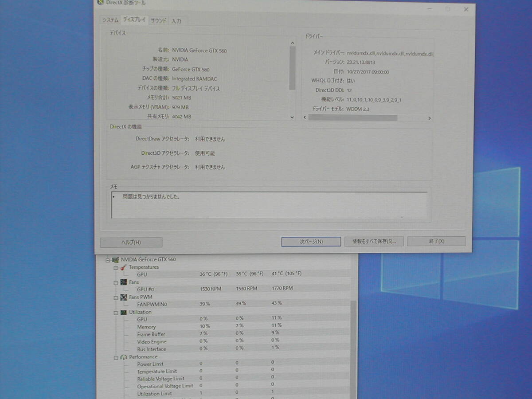This screenshot has height=399, width=532.
Task: Click the driver panel horizontal scrollbar thumb
Action: [x=353, y=118]
